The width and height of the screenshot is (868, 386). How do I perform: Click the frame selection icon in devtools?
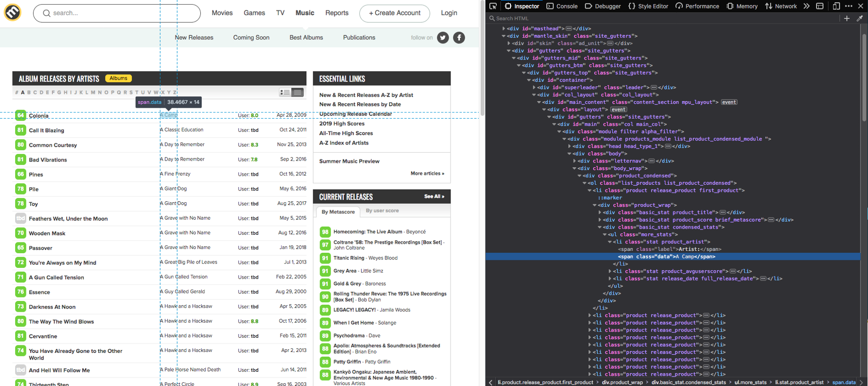coord(820,6)
